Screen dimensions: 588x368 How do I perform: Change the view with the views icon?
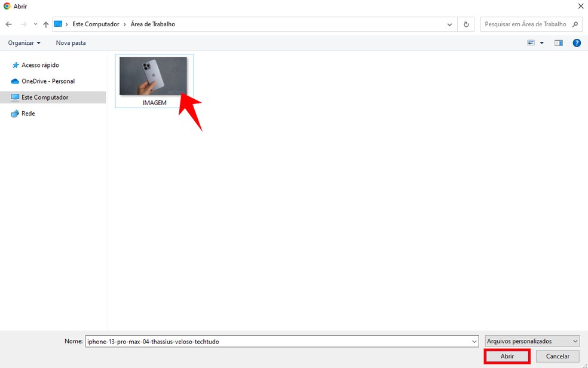(530, 42)
